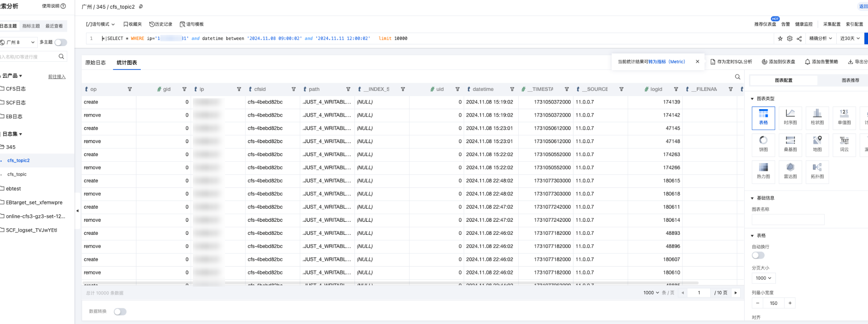The image size is (868, 324).
Task: Select the 热力图 heatmap chart icon
Action: coord(763,171)
